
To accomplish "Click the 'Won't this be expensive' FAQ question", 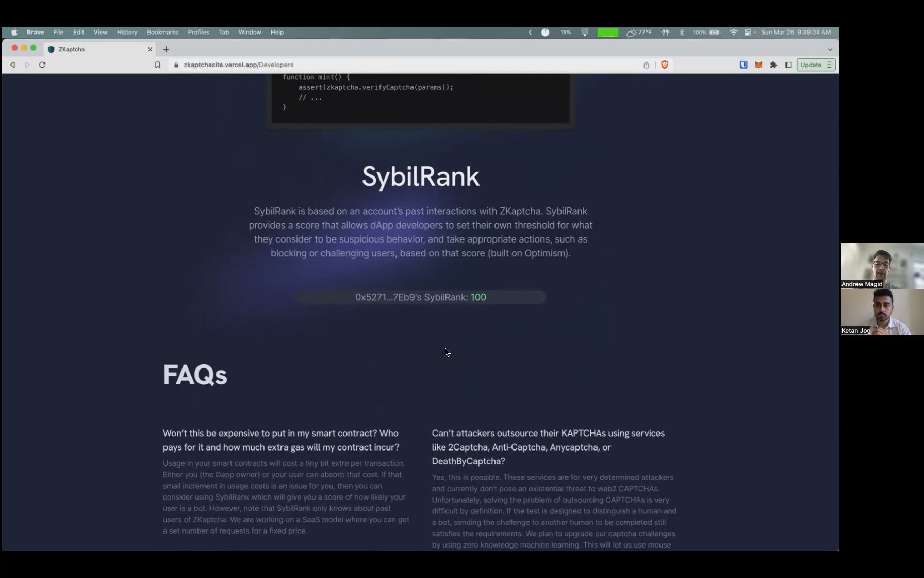I will (x=281, y=440).
